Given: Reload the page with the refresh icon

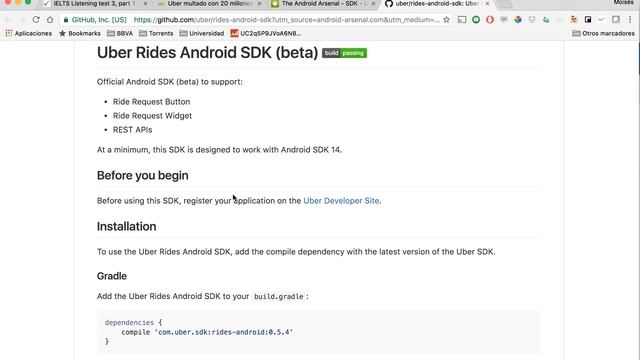Looking at the screenshot, I should tap(36, 20).
